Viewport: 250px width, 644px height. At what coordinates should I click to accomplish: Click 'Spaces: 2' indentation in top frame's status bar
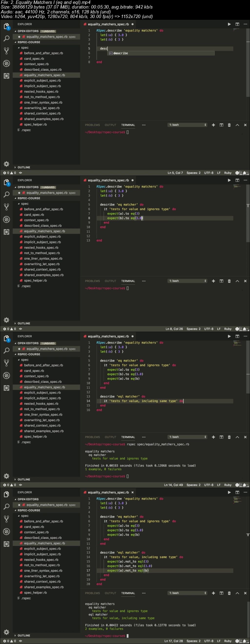click(194, 173)
